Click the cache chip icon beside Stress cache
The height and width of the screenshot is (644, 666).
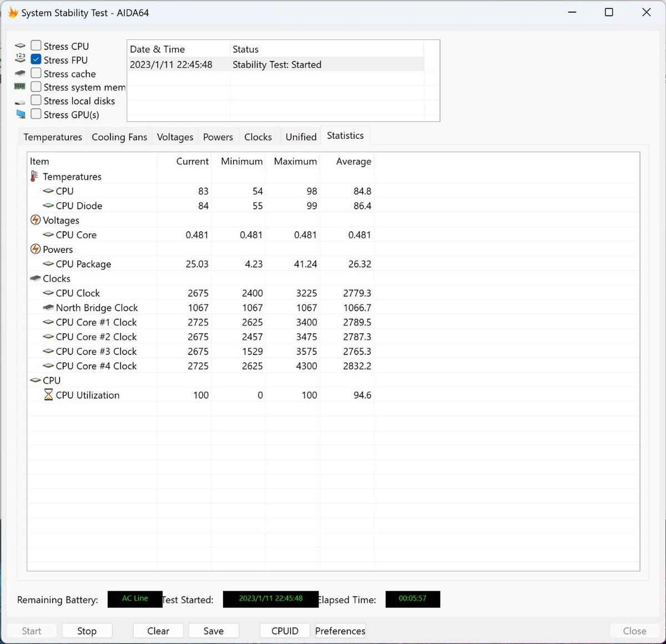pos(20,73)
